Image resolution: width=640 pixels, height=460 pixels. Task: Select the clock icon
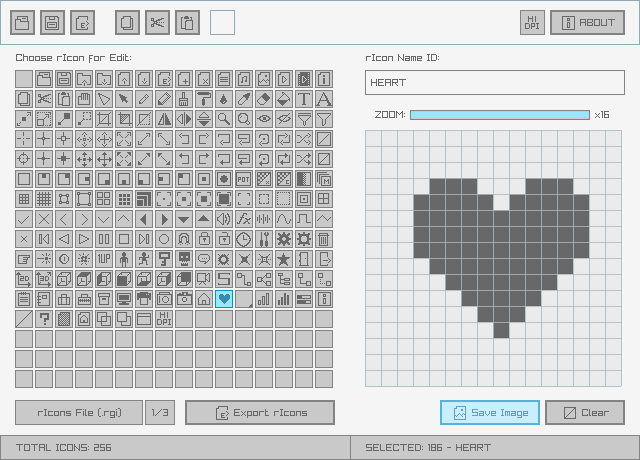click(244, 239)
